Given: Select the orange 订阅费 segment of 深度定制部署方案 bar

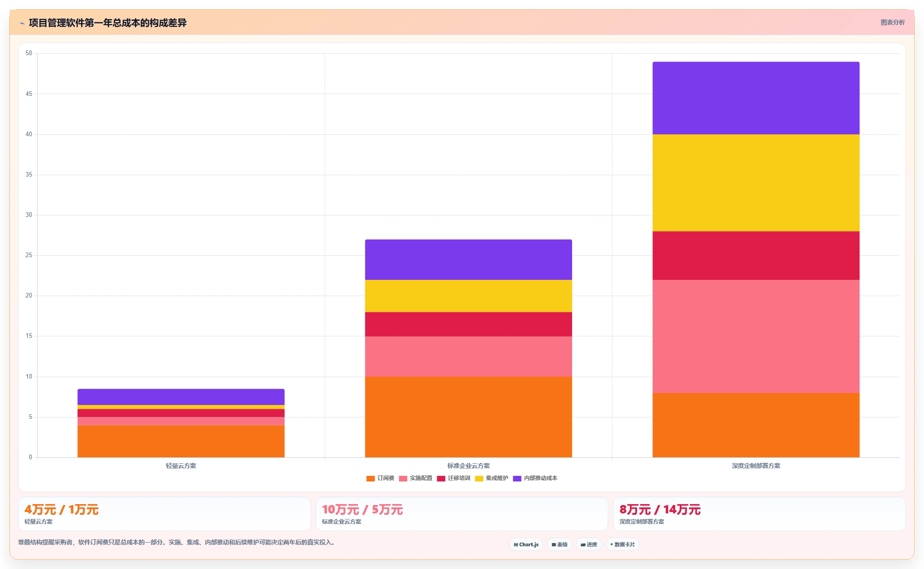Looking at the screenshot, I should click(756, 425).
